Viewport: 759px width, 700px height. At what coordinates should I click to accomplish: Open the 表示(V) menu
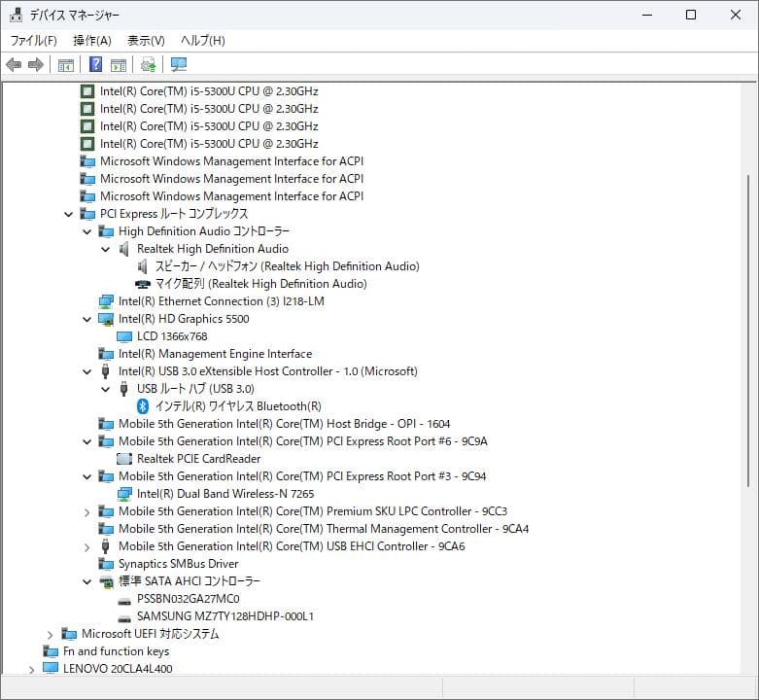[x=146, y=41]
